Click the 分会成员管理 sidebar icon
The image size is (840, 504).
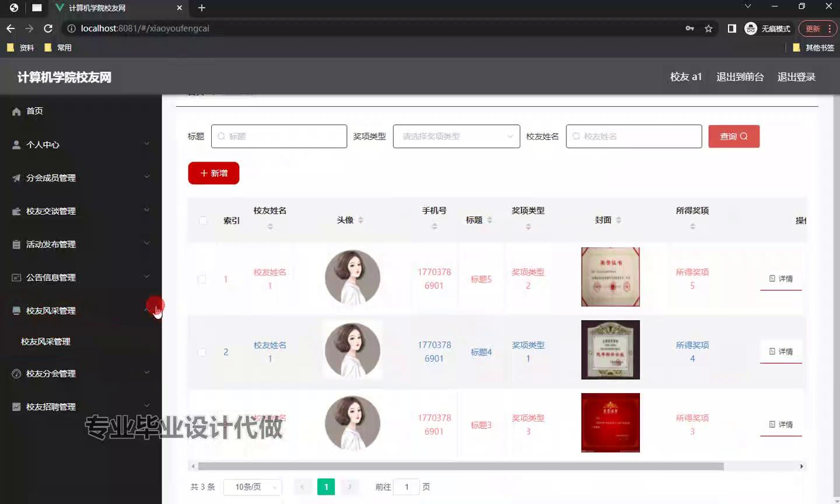pos(16,178)
